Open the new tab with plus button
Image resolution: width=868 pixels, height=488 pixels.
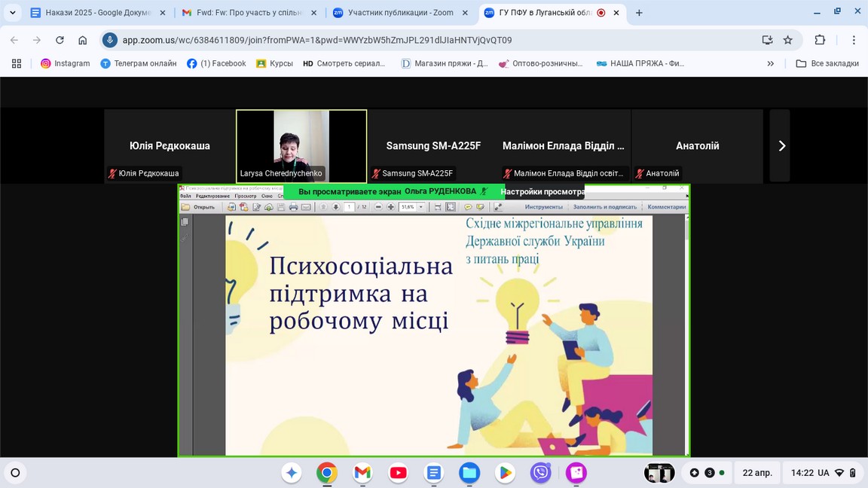(x=639, y=13)
